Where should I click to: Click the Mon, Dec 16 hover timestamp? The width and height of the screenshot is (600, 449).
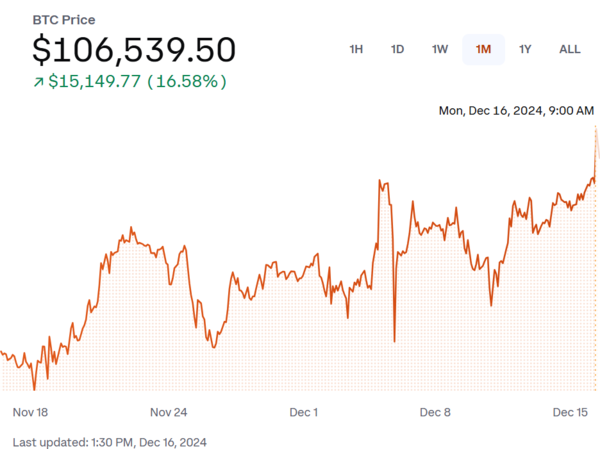pyautogui.click(x=516, y=110)
